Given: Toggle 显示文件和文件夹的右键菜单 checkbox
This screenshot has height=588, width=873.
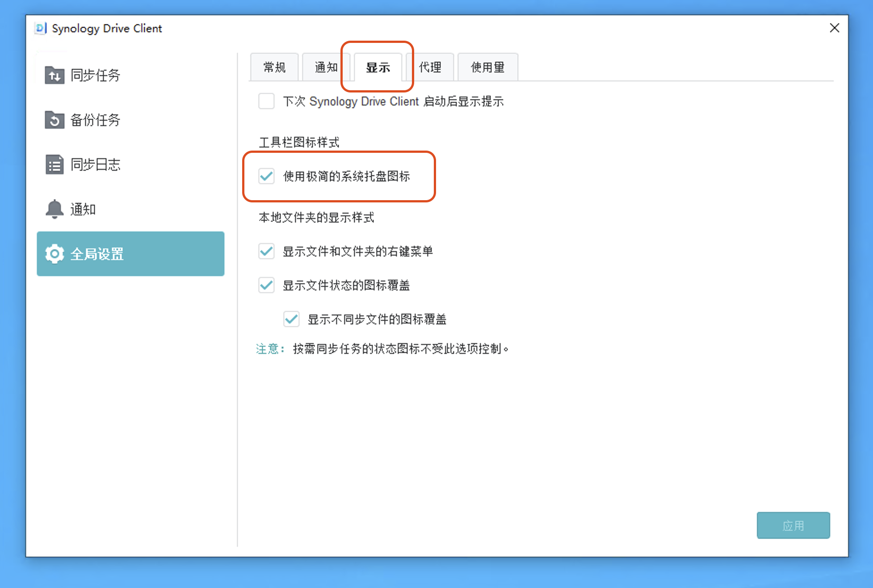Looking at the screenshot, I should (266, 251).
